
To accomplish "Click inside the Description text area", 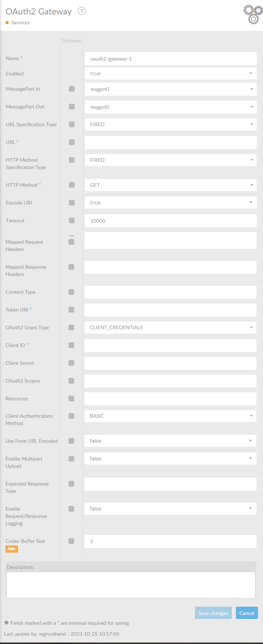I will pos(131,585).
